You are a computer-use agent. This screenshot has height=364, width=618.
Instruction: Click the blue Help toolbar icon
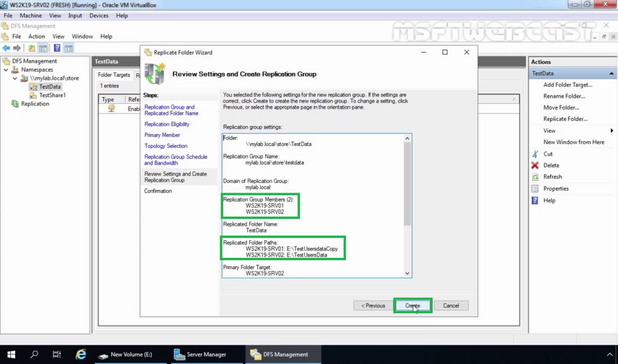[57, 48]
